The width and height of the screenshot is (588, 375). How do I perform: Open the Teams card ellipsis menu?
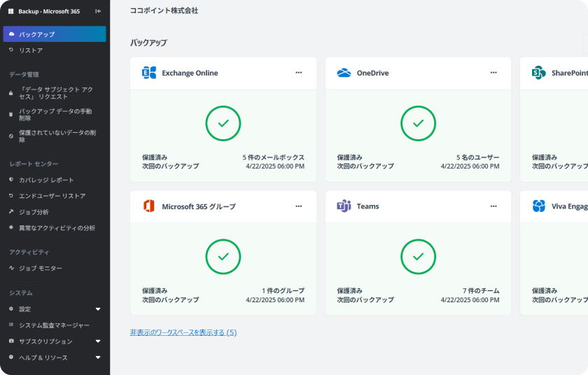tap(493, 206)
